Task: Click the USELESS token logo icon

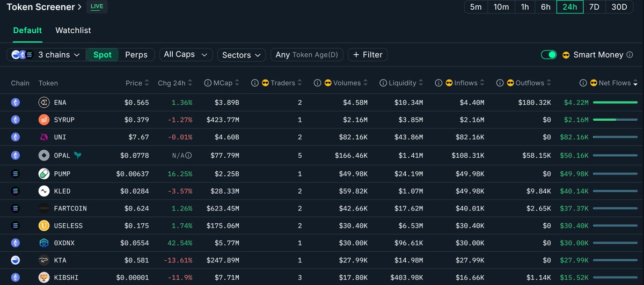Action: 44,226
